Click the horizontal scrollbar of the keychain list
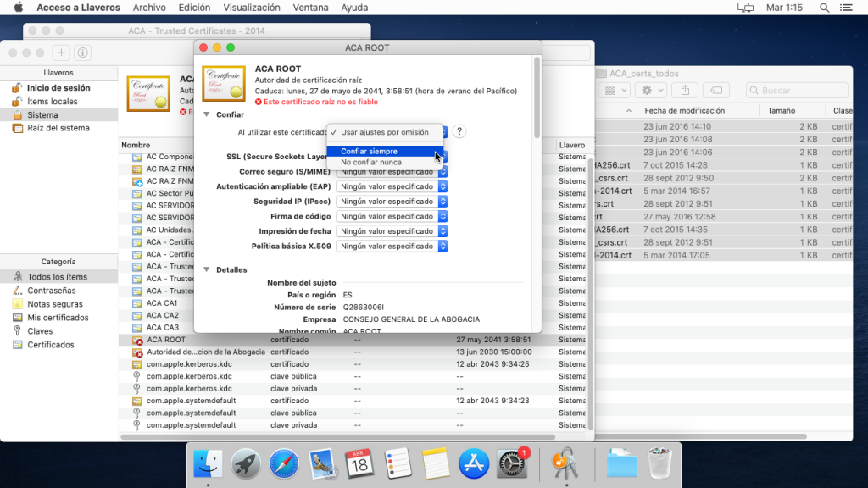Image resolution: width=868 pixels, height=488 pixels. [337, 437]
